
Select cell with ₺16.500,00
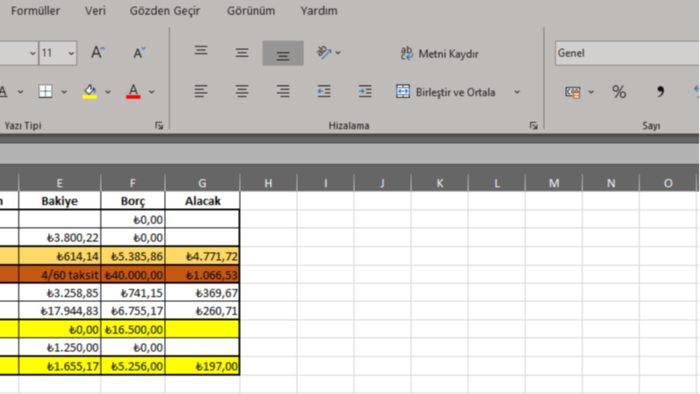(x=133, y=329)
